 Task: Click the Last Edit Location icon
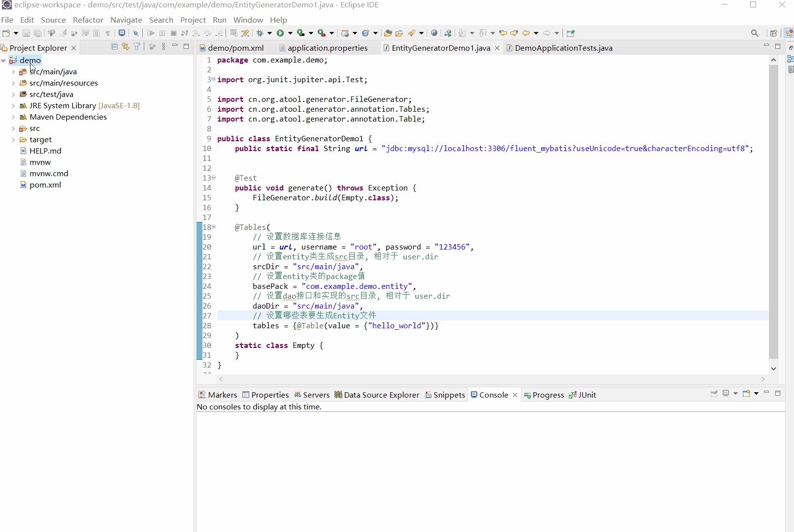[503, 33]
